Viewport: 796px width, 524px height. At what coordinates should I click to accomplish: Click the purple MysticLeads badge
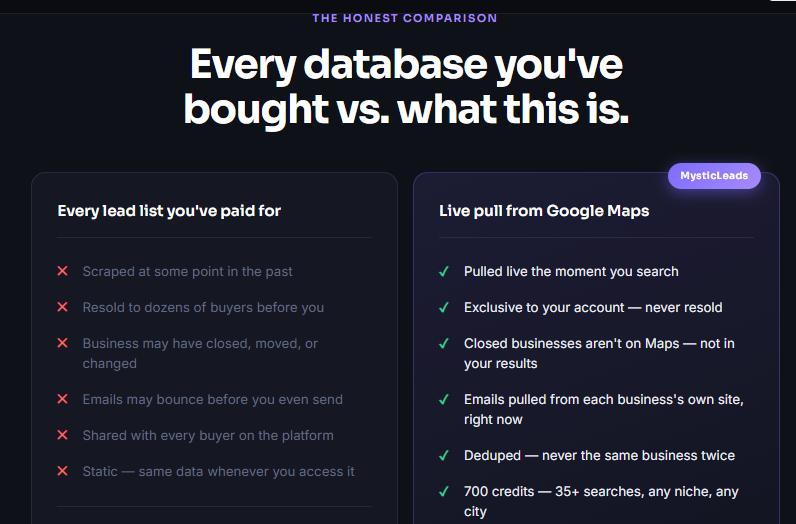[714, 176]
